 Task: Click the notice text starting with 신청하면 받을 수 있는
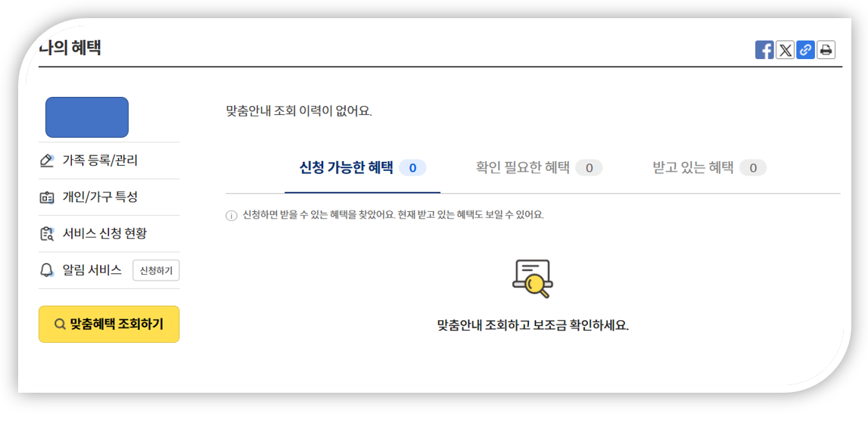(x=394, y=215)
